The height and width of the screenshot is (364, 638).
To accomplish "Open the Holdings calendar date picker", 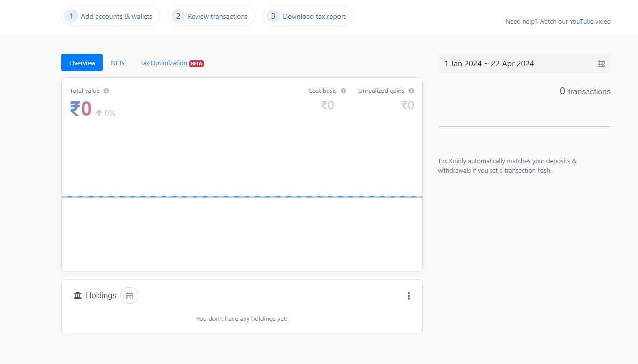I will click(129, 296).
